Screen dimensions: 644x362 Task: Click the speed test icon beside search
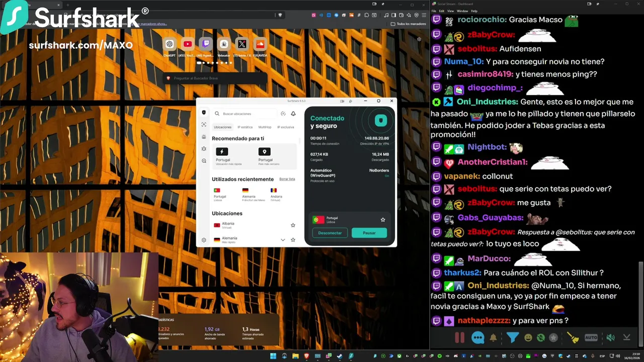(x=283, y=114)
